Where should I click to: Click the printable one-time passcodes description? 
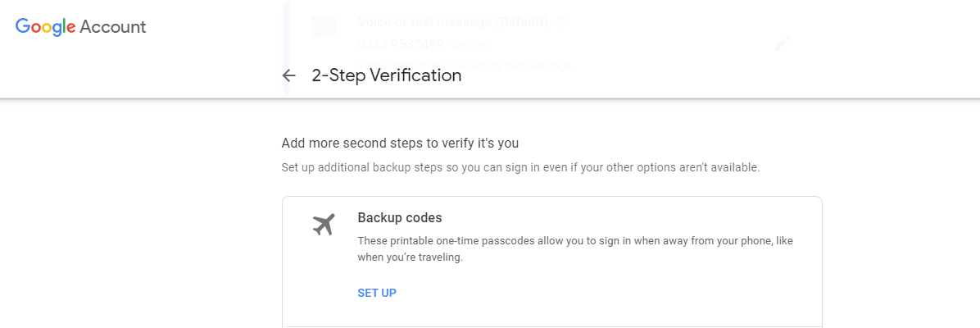click(575, 249)
